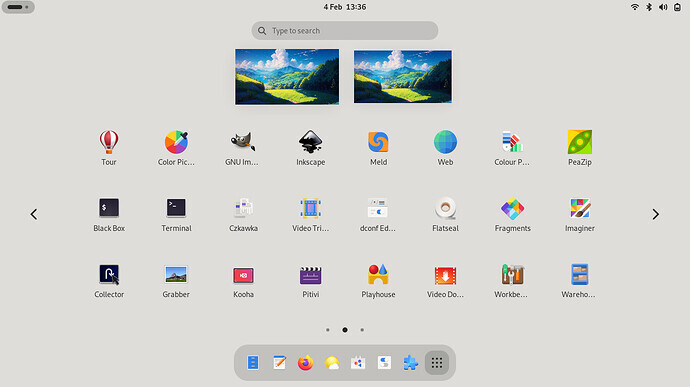Open the Tour app
The width and height of the screenshot is (690, 387).
[x=109, y=148]
